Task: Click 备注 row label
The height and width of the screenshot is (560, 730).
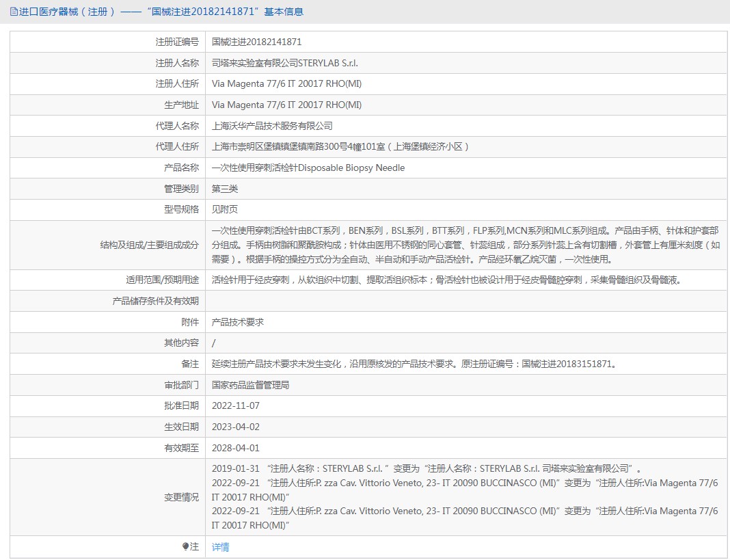Action: point(190,364)
